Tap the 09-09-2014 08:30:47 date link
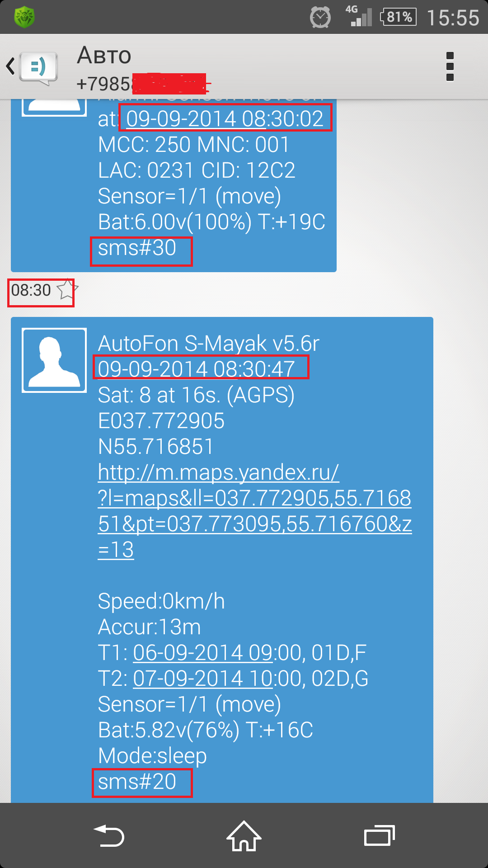This screenshot has width=488, height=868. (x=197, y=369)
